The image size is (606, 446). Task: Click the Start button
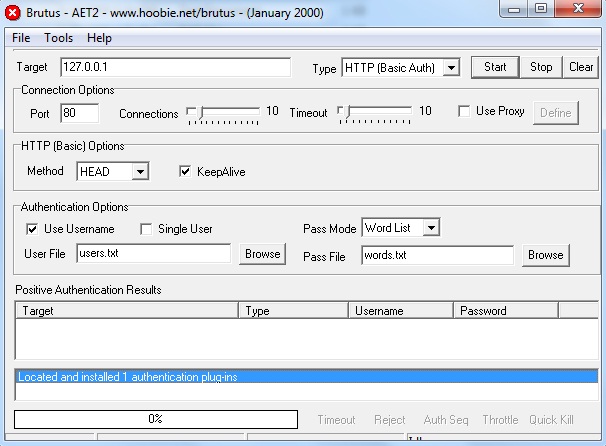click(495, 67)
